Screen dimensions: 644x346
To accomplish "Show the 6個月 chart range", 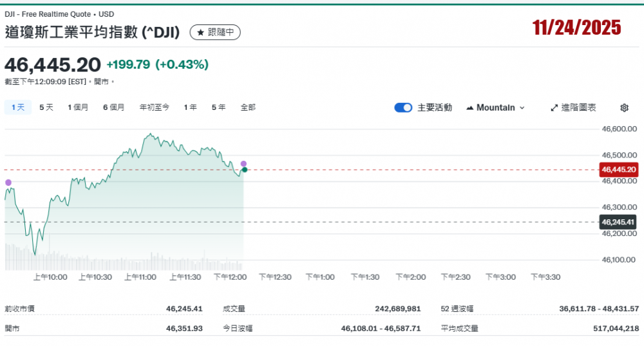I will click(x=113, y=107).
